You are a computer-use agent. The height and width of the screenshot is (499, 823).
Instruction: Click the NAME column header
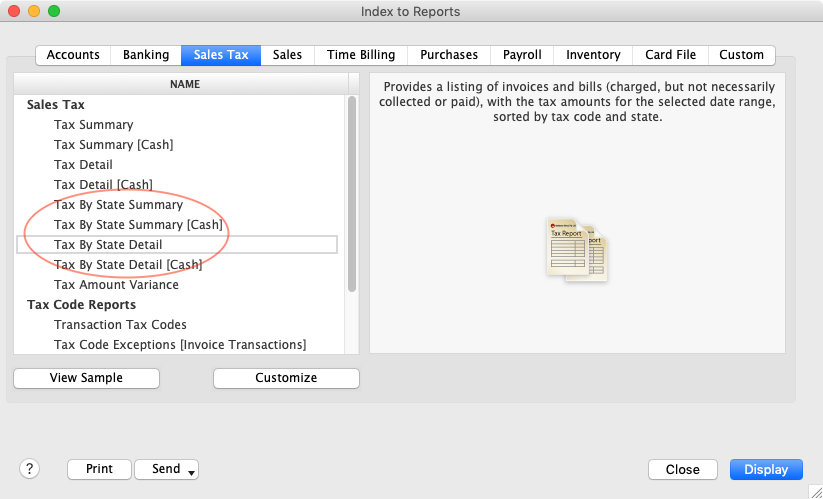[185, 85]
